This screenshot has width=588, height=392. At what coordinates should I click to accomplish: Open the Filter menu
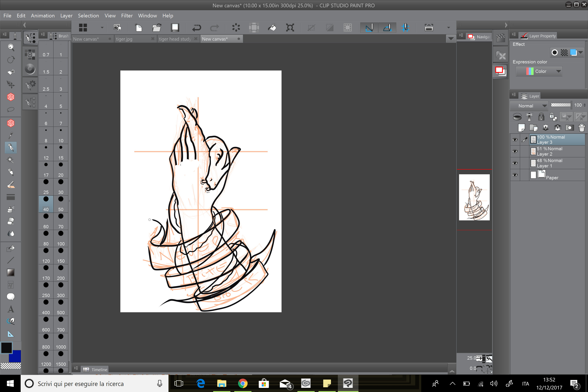point(127,15)
